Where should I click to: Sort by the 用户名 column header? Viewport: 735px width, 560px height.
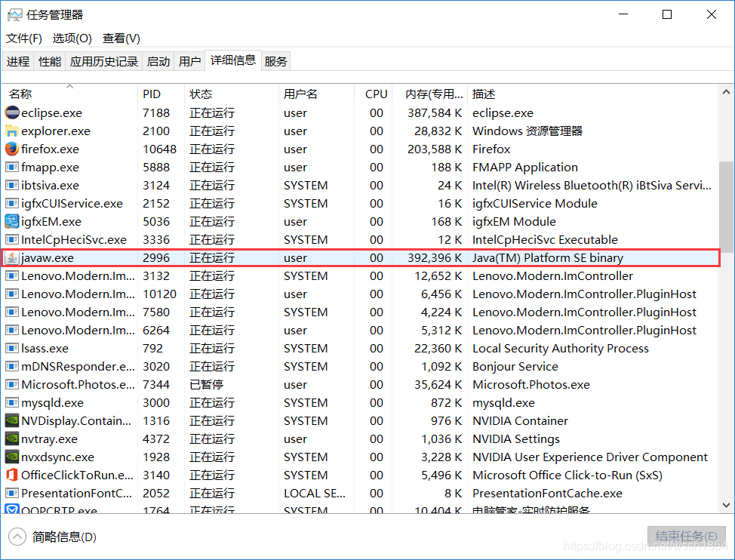[x=316, y=94]
